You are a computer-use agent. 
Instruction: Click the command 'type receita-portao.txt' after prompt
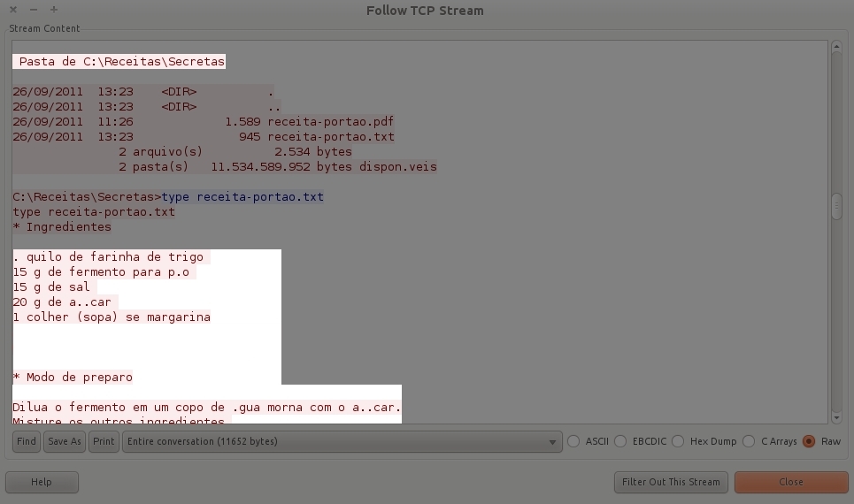242,197
